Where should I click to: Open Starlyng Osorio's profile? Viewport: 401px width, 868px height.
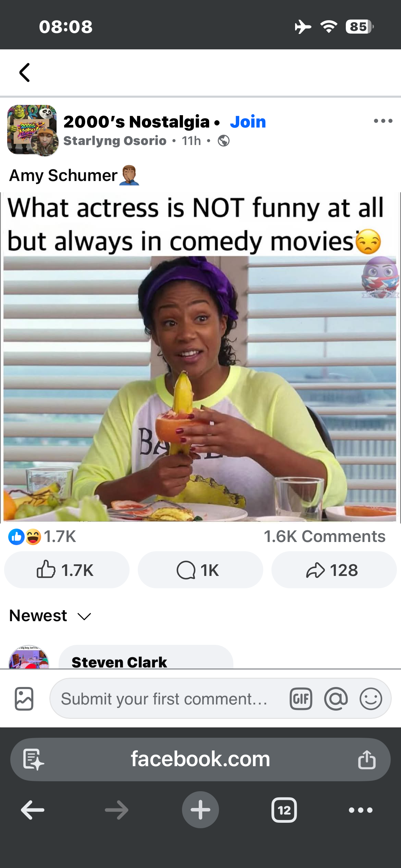pos(115,141)
